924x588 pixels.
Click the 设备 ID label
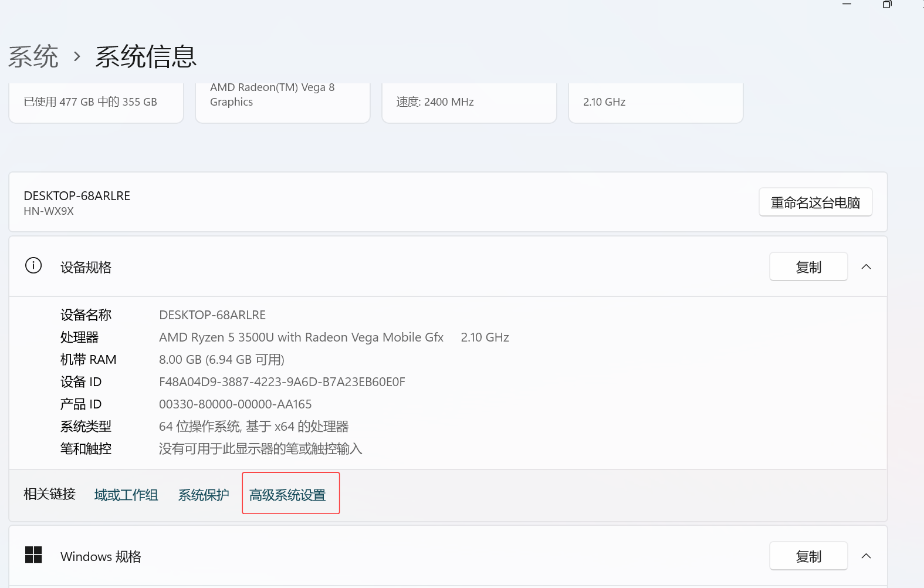pyautogui.click(x=81, y=382)
